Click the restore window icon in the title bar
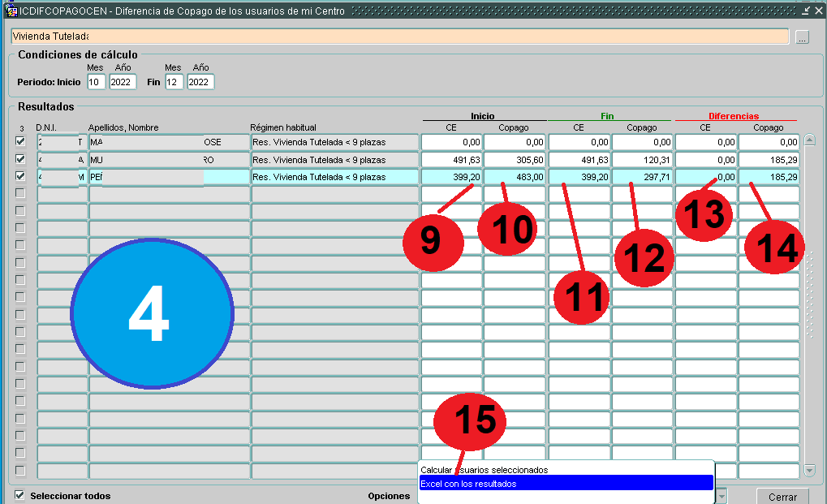The image size is (827, 504). click(806, 11)
